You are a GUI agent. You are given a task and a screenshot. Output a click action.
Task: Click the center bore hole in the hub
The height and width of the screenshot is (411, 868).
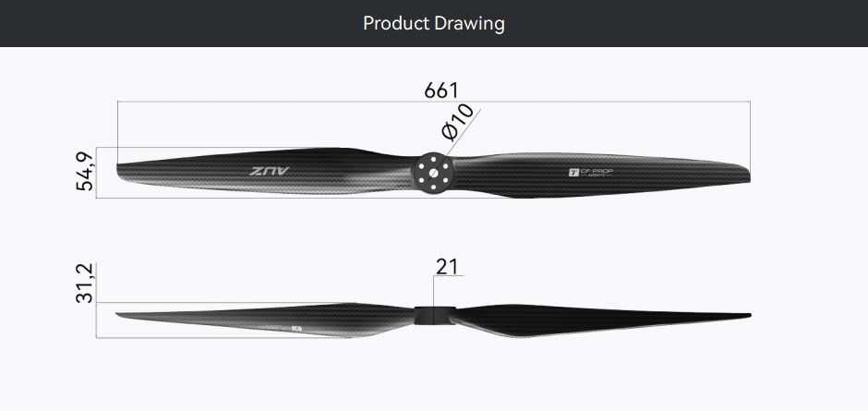coord(433,173)
